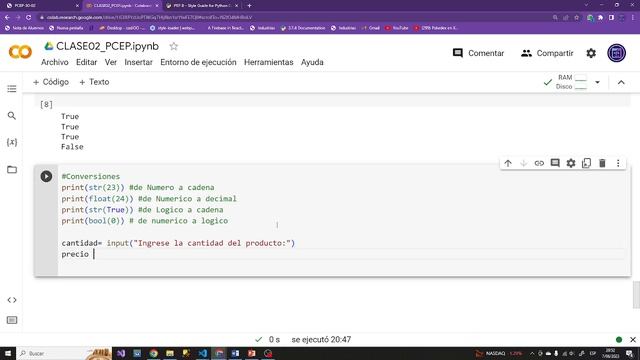Reload the browser page
The width and height of the screenshot is (640, 360).
pyautogui.click(x=29, y=17)
